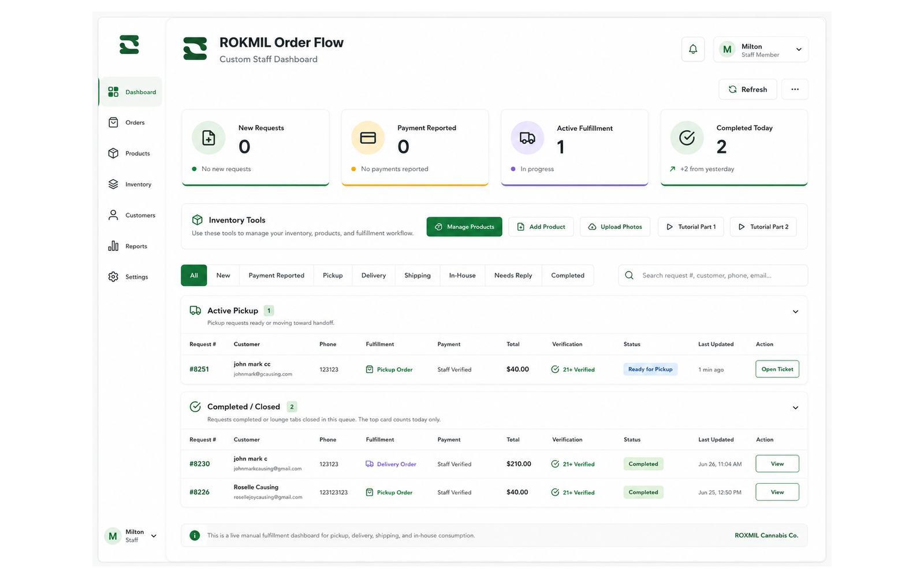This screenshot has width=924, height=578.
Task: Click the Ready for Pickup status badge
Action: click(x=650, y=369)
